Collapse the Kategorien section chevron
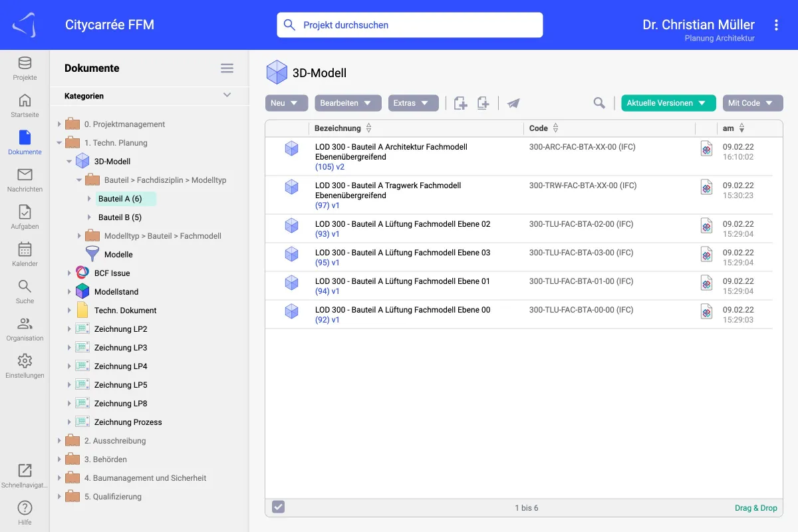The width and height of the screenshot is (798, 532). pyautogui.click(x=227, y=95)
